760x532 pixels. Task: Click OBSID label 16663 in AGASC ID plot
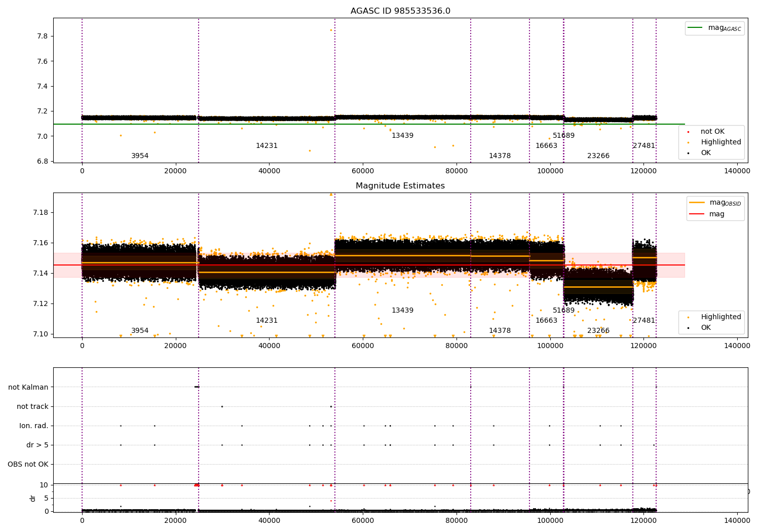click(546, 146)
